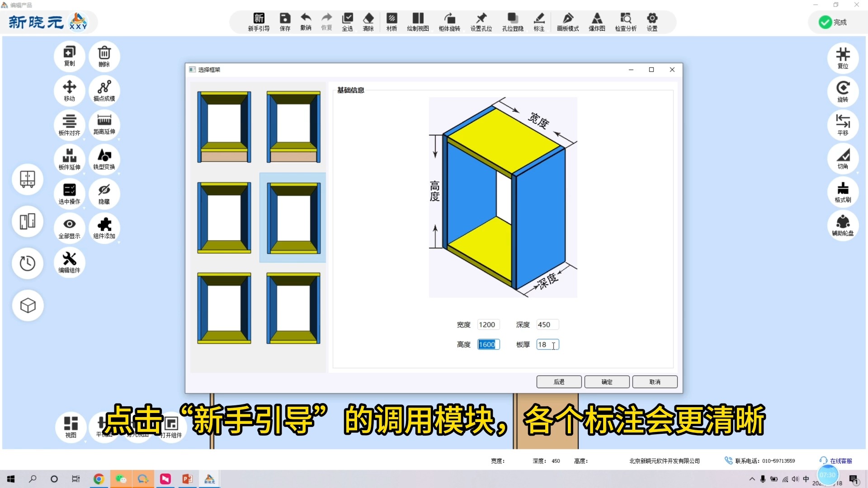Screen dimensions: 868x488
Task: Toggle 孔位显隐 hole visibility
Action: click(512, 21)
